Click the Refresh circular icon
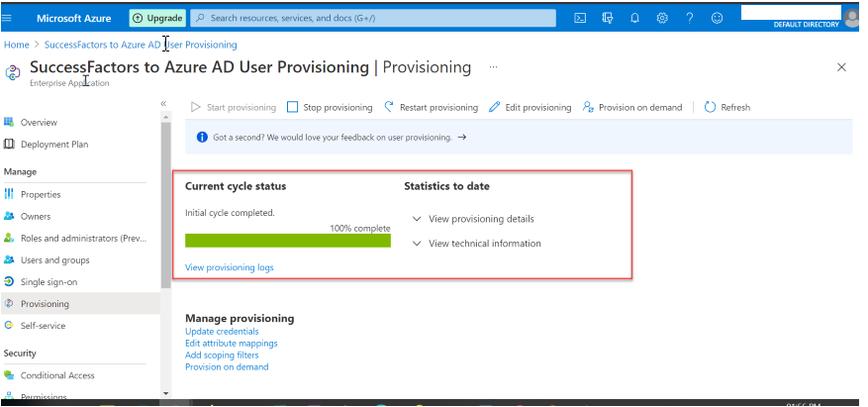Screen dimensions: 868x407 710,107
